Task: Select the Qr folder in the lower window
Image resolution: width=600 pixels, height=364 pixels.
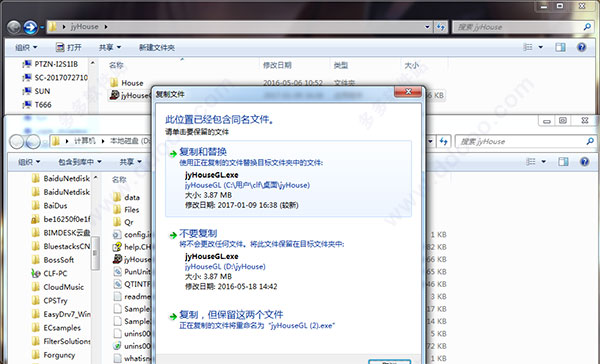Action: pos(123,222)
